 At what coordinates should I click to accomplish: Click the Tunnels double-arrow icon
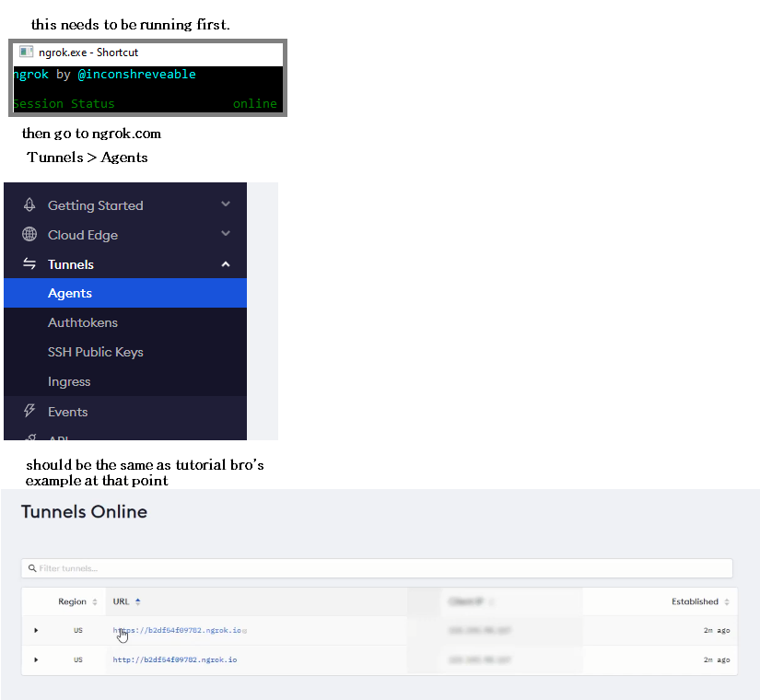coord(29,264)
